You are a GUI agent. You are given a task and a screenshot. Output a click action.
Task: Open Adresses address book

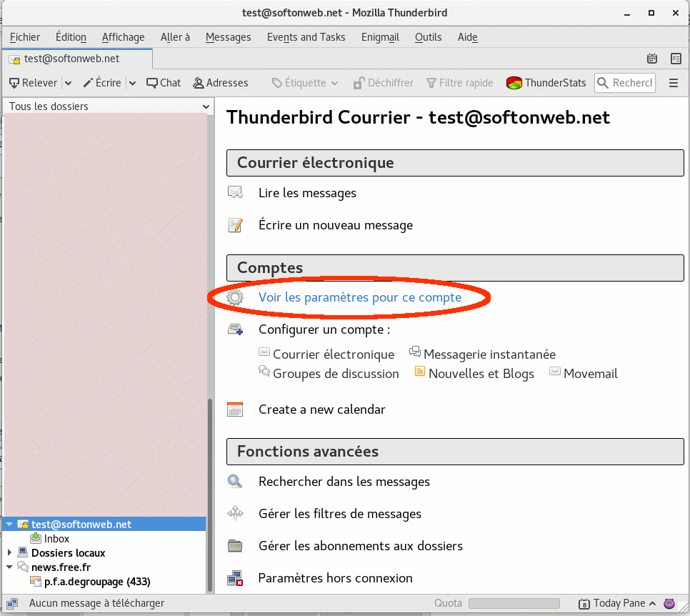[x=220, y=83]
